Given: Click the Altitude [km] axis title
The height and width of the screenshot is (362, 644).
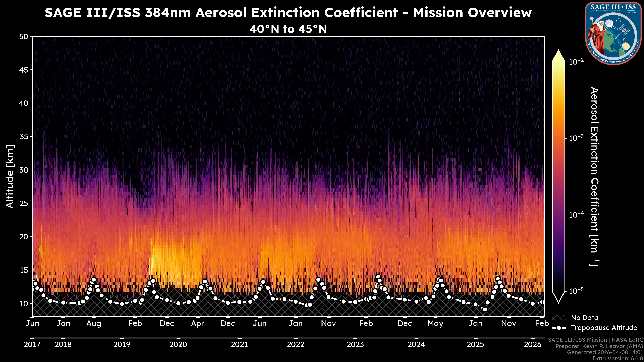Looking at the screenshot, I should [10, 176].
